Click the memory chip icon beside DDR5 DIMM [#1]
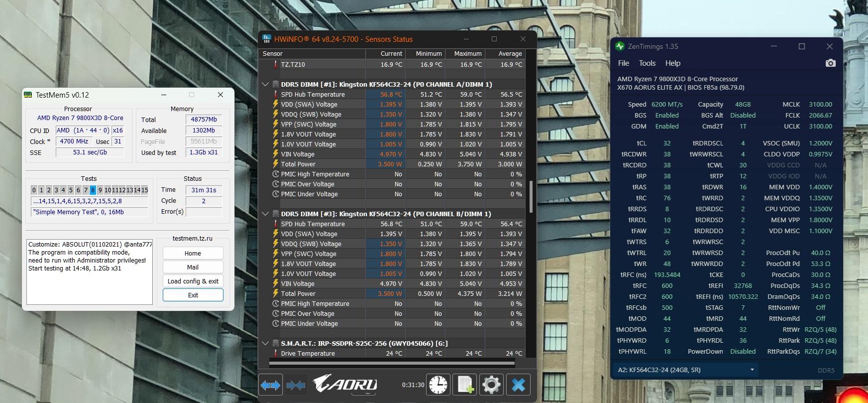This screenshot has width=868, height=403. [x=275, y=84]
